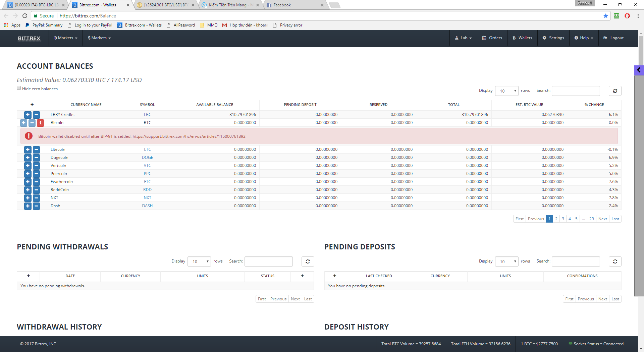644x352 pixels.
Task: Click withdraw minus icon for Dash
Action: (36, 206)
